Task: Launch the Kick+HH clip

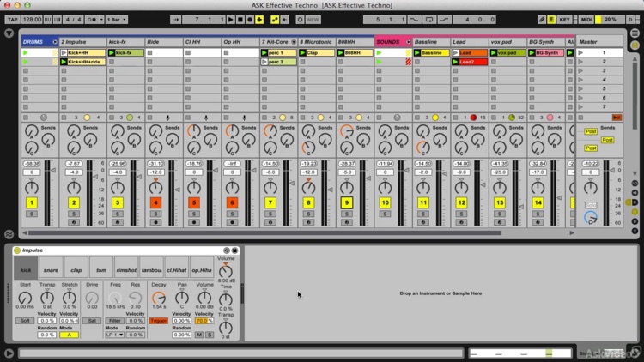Action: [x=64, y=53]
